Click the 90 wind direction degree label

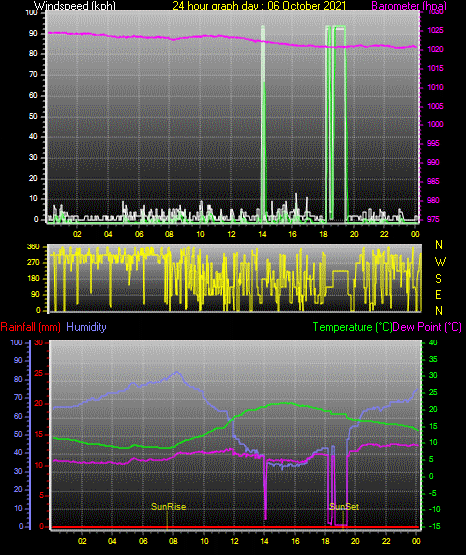pyautogui.click(x=35, y=294)
